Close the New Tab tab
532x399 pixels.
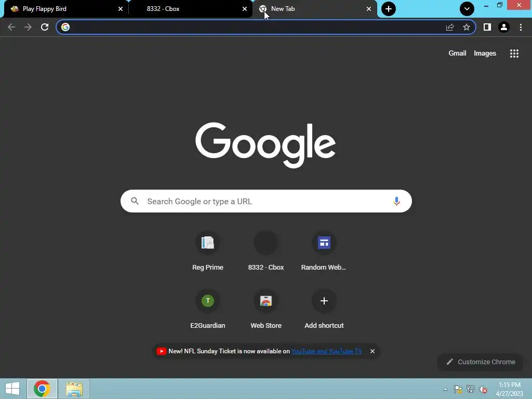tap(369, 9)
